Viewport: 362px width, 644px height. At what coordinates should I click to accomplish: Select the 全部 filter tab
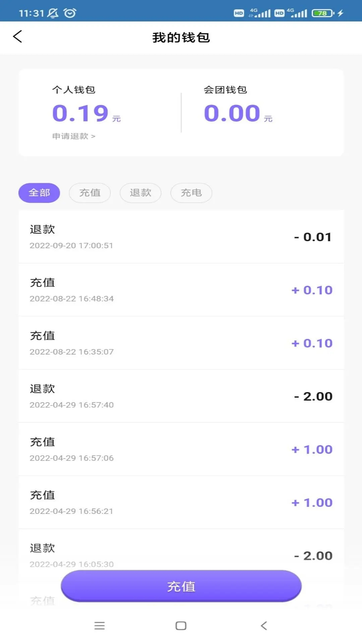tap(39, 193)
